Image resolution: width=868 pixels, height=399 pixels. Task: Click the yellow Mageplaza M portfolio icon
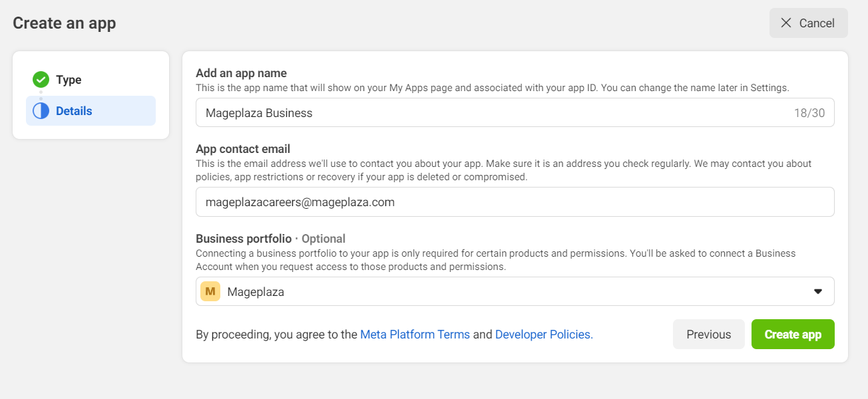tap(210, 291)
